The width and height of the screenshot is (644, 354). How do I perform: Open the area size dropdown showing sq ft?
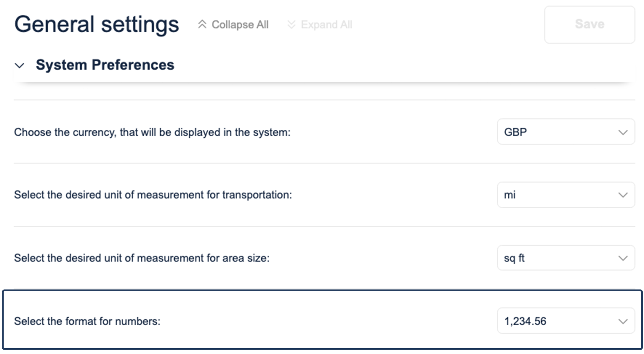pos(561,258)
